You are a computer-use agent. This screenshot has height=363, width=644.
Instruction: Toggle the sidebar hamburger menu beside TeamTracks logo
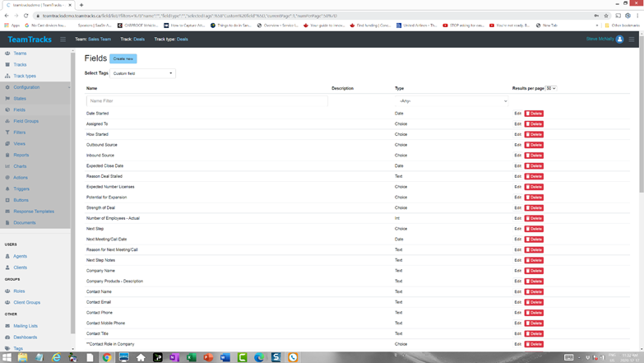coord(63,39)
